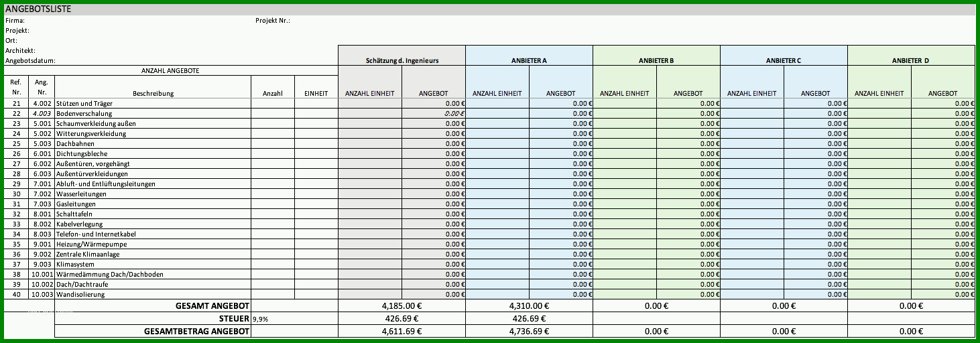Select the ANGEBOTSLISTE title cell
The image size is (980, 343).
(x=38, y=9)
